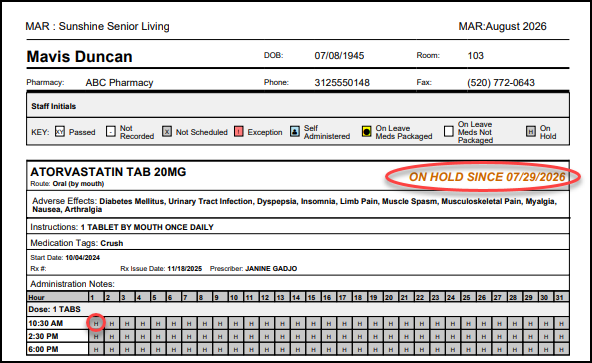Click H cell for 6:00 PM day 31

[x=561, y=349]
